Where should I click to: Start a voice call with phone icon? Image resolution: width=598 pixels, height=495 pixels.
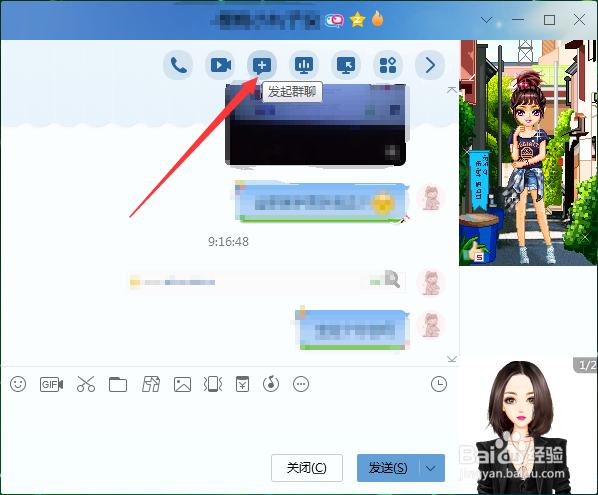click(x=178, y=65)
